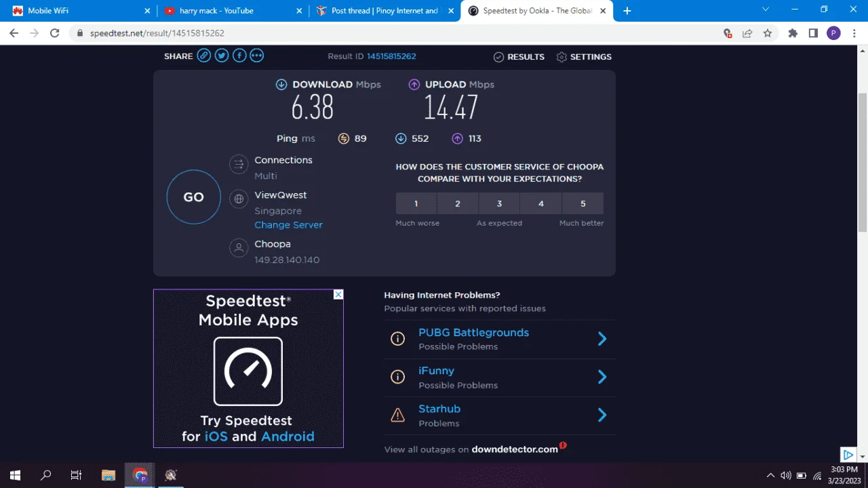Click the site lock icon

click(80, 33)
